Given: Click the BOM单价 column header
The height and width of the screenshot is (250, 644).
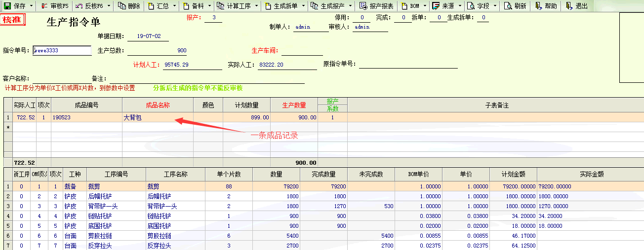Looking at the screenshot, I should [419, 174].
